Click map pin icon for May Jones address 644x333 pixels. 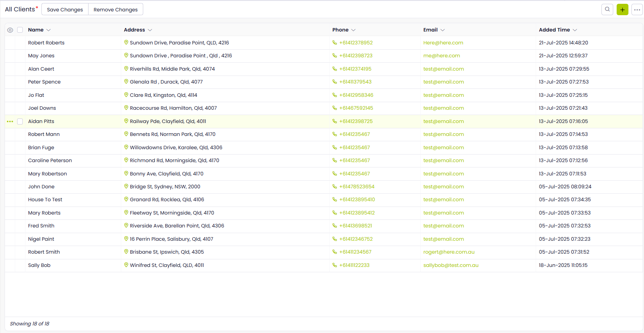(x=126, y=55)
